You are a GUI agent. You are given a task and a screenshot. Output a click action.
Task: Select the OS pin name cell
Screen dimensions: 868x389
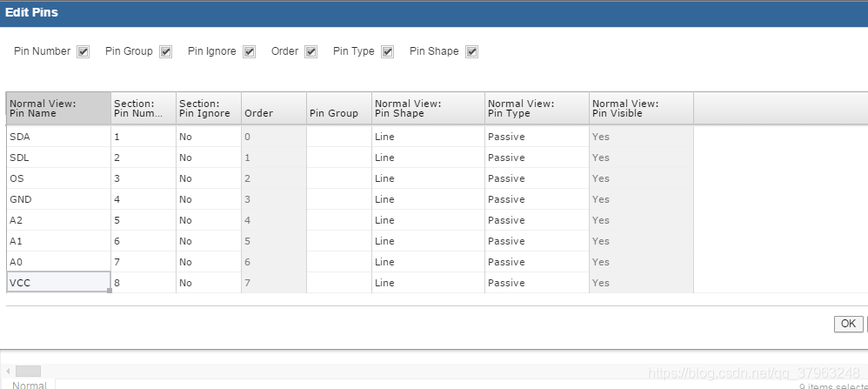pyautogui.click(x=58, y=178)
